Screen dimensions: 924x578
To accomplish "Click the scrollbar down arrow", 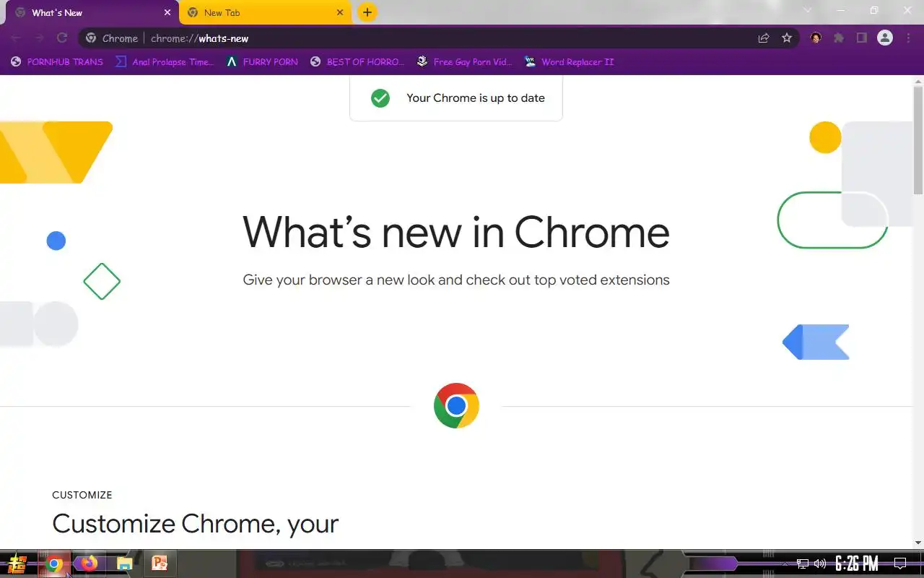I will 918,543.
